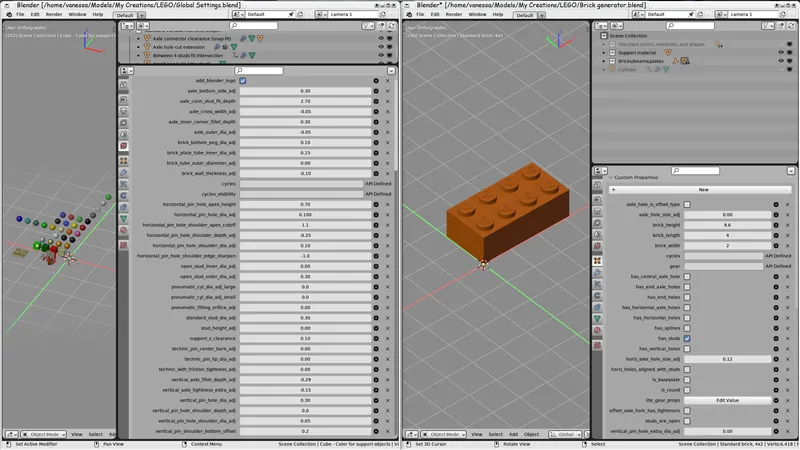800x450 pixels.
Task: Open Render properties tab in Global Settings window
Action: pos(123,99)
